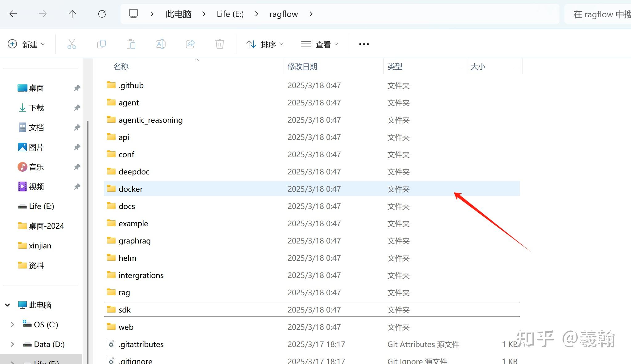Cut the selected item using scissors icon
The width and height of the screenshot is (631, 364).
pos(72,44)
